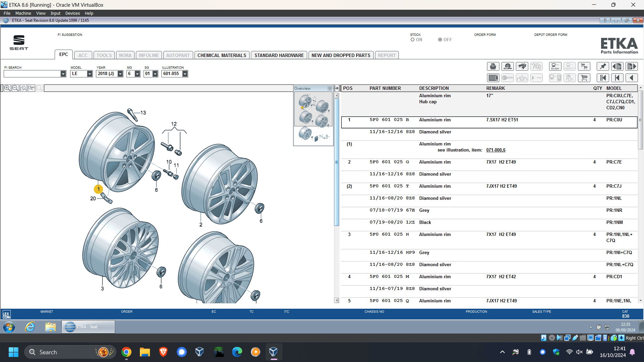Image resolution: width=644 pixels, height=362 pixels.
Task: Select the bottom overview hub cap thumbnail
Action: [313, 135]
